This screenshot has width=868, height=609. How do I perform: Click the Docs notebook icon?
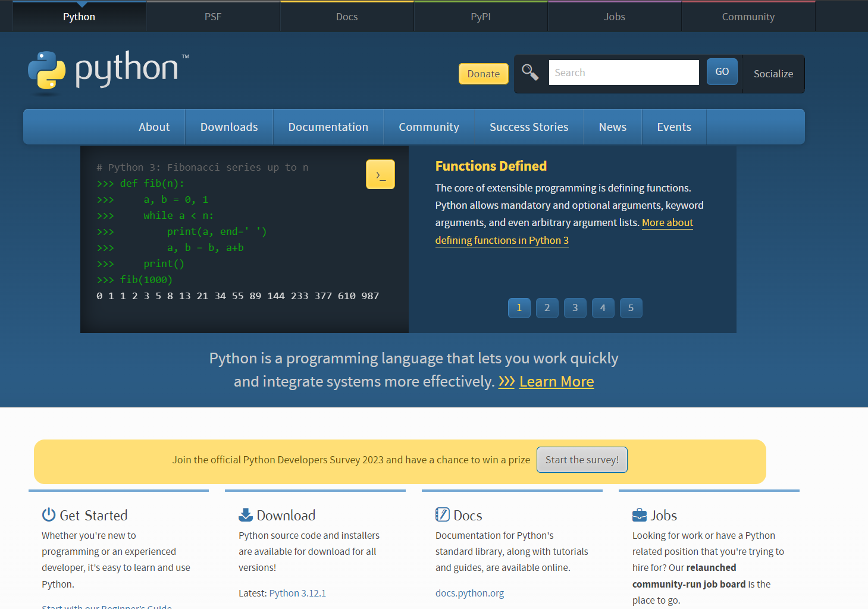click(x=443, y=514)
